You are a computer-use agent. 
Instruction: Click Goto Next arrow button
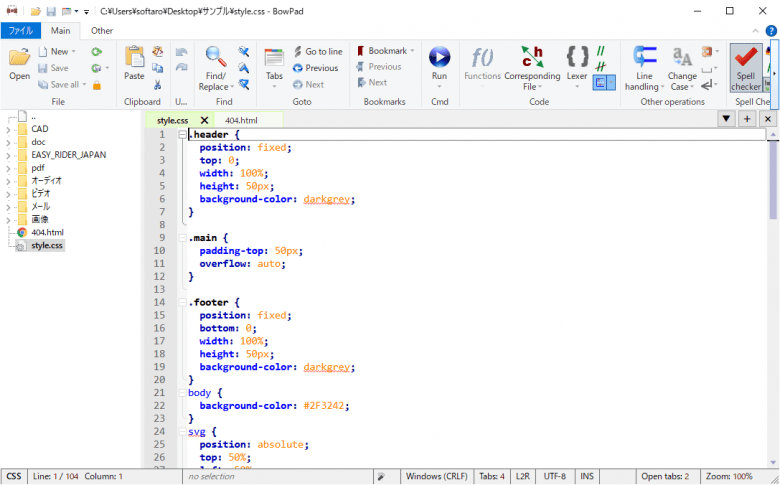[308, 85]
